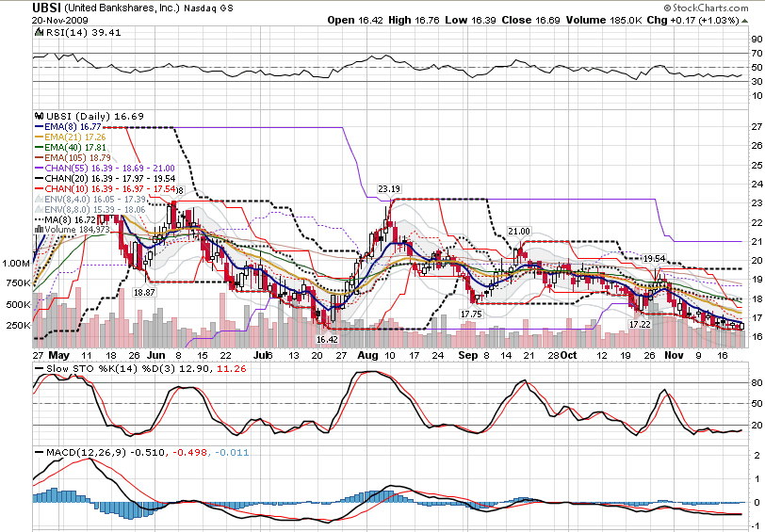Screen dimensions: 765x532
Task: Click the Sep label on date axis
Action: 468,356
